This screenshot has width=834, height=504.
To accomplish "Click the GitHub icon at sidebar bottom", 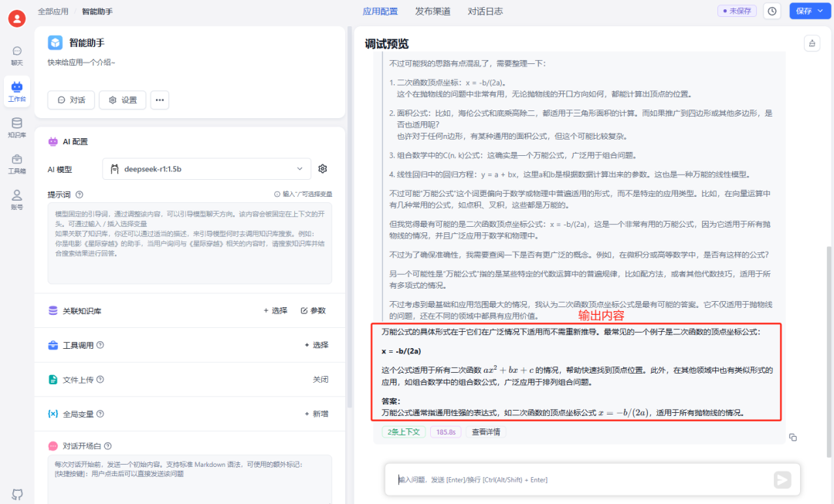I will click(18, 495).
